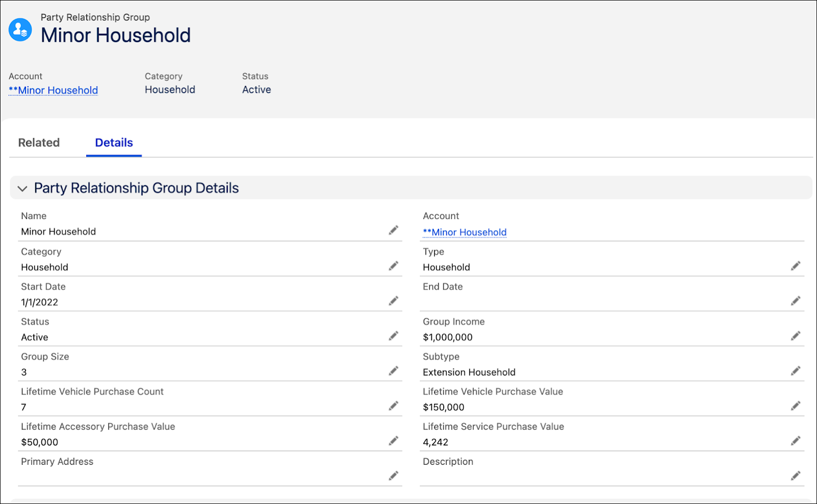817x504 pixels.
Task: Edit the Category field
Action: click(x=393, y=266)
